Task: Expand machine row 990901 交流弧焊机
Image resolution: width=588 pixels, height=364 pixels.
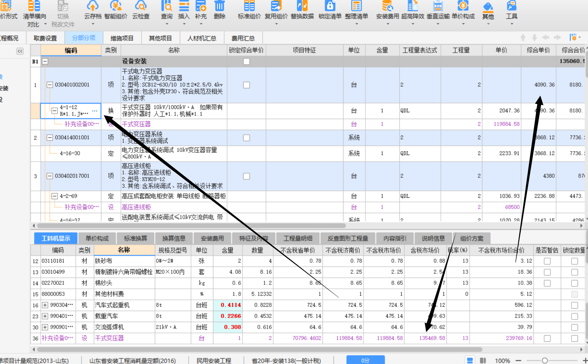Action: tap(45, 327)
